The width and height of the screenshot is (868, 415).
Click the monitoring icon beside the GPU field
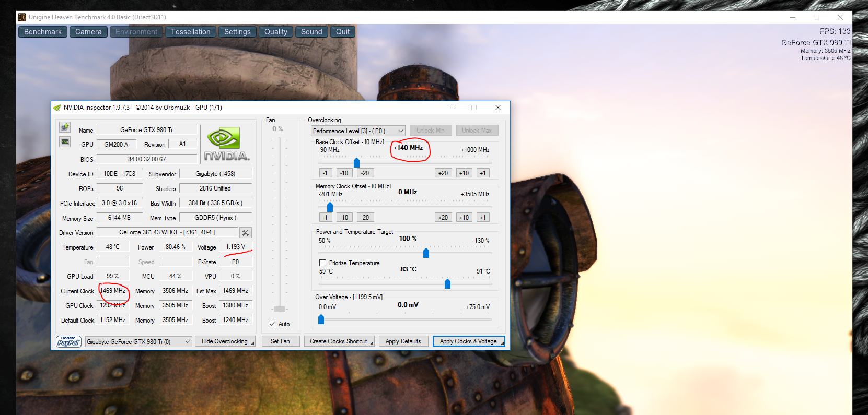[65, 141]
